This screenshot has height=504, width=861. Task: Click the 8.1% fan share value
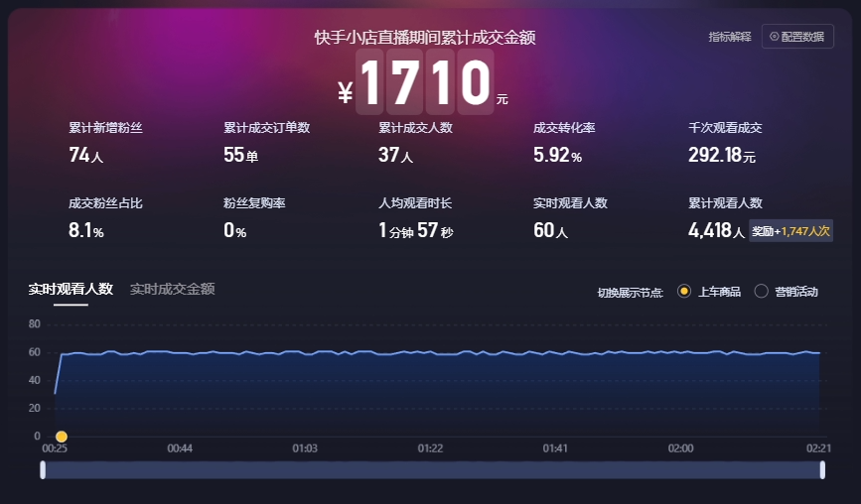tap(86, 230)
